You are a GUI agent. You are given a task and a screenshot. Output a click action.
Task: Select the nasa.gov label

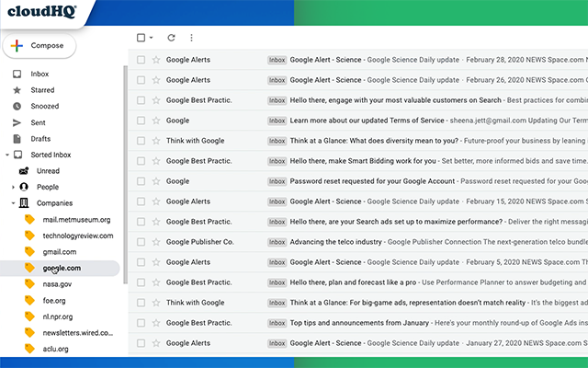point(57,284)
